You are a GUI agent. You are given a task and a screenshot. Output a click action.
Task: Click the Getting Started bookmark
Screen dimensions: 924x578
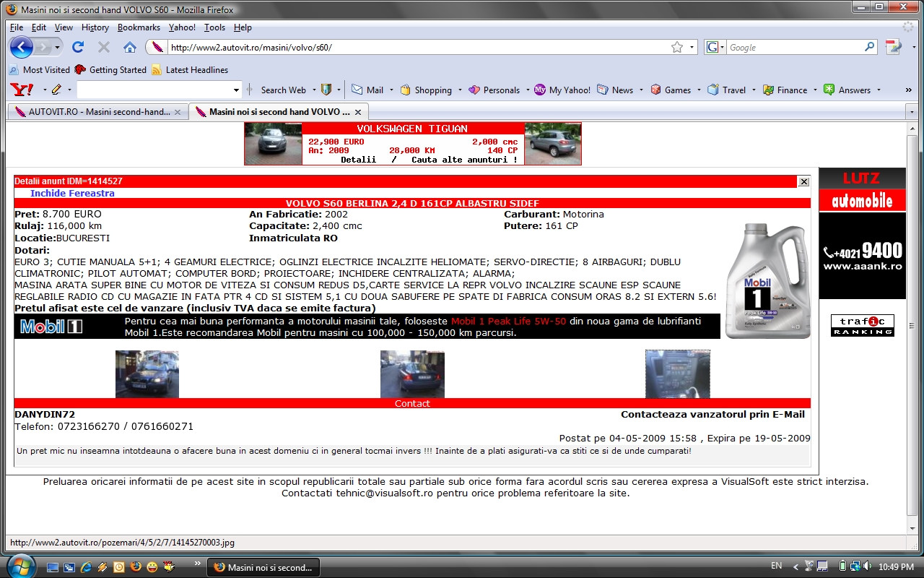(110, 70)
